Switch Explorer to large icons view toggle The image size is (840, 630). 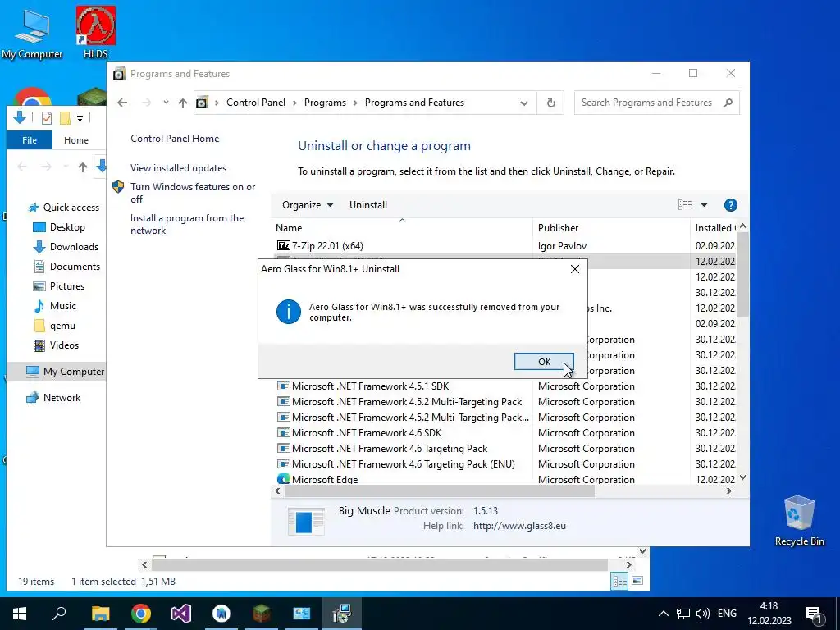(637, 581)
